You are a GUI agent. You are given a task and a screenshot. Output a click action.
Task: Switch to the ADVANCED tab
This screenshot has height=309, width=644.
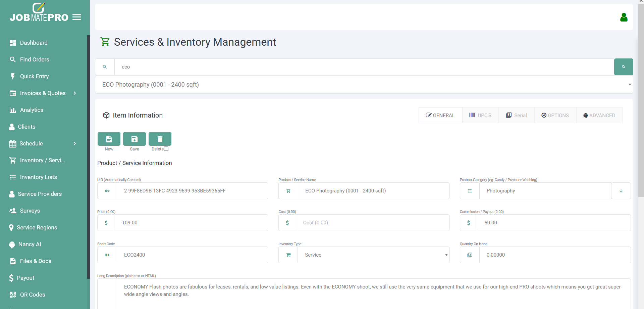click(599, 115)
